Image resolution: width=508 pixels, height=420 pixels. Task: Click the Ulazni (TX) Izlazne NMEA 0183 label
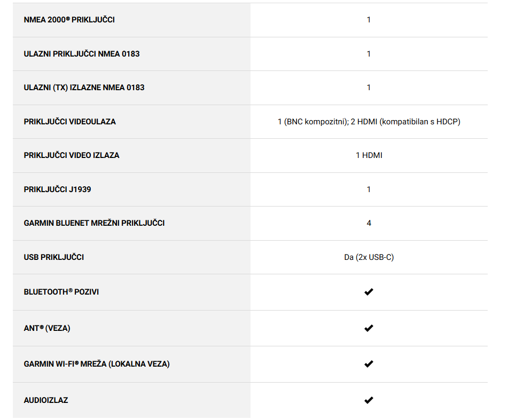coord(84,88)
